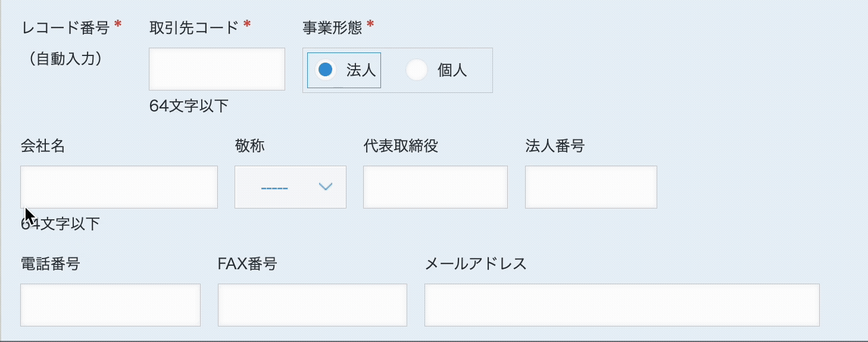Focus the 会社名 text field
The image size is (868, 342).
click(119, 187)
